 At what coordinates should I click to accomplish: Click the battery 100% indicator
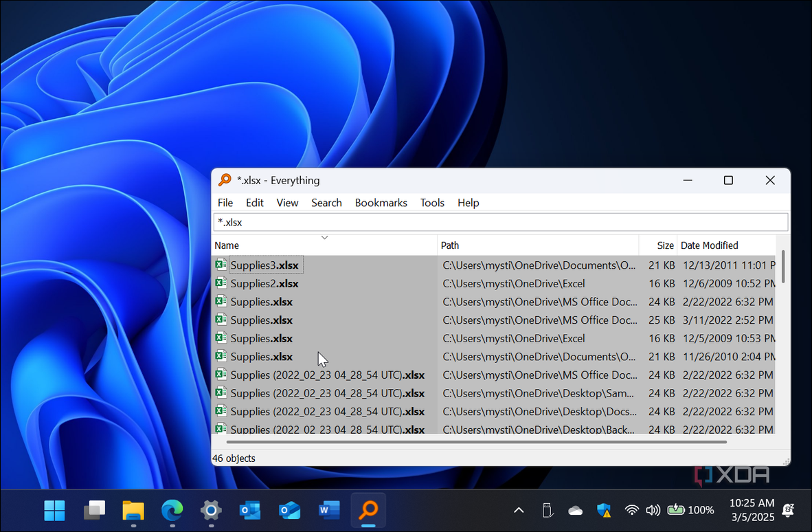click(x=691, y=511)
